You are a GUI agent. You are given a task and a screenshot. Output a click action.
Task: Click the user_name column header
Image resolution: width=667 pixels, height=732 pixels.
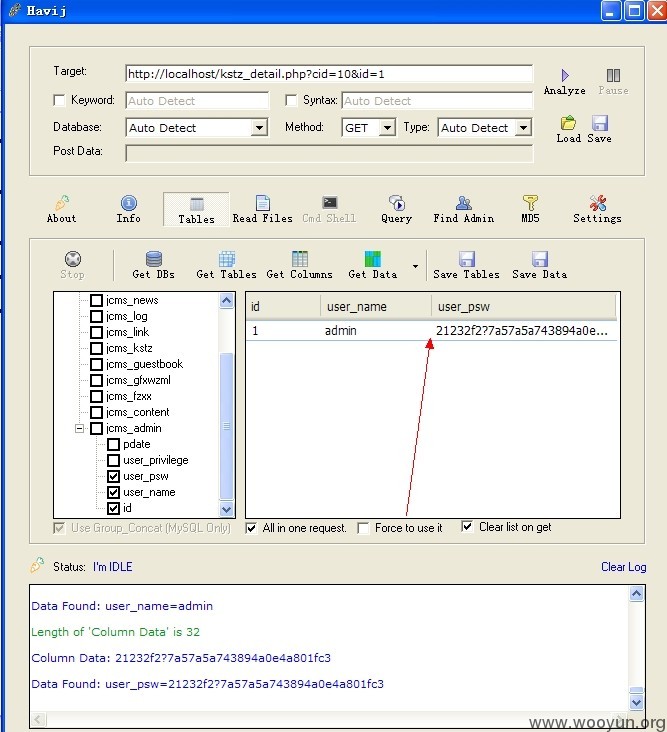click(376, 307)
